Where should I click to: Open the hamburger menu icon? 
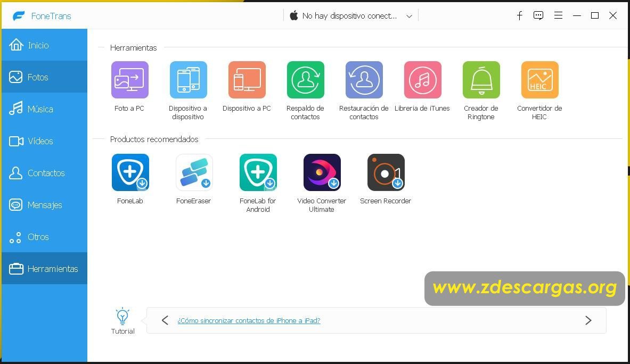tap(558, 15)
